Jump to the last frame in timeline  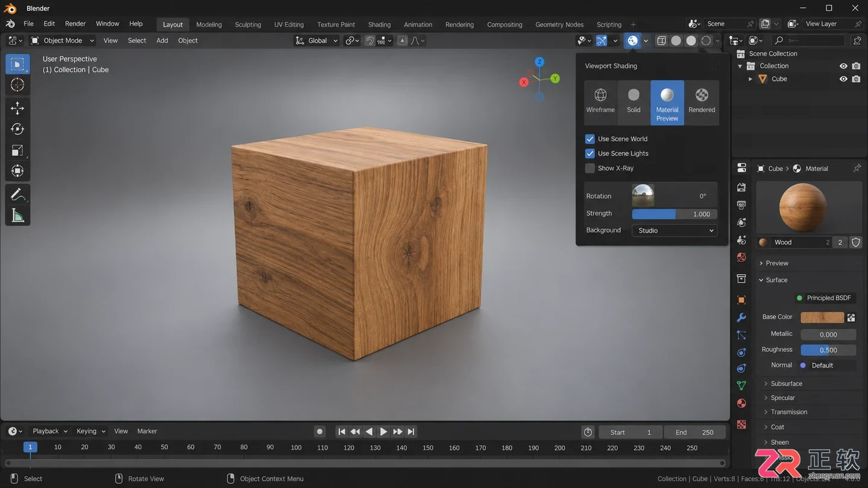click(411, 431)
